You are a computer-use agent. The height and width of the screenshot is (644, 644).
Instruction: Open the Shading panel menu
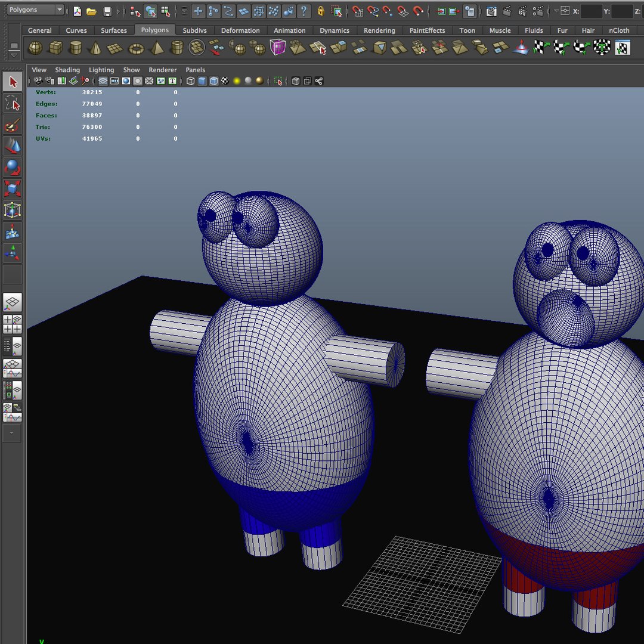67,70
